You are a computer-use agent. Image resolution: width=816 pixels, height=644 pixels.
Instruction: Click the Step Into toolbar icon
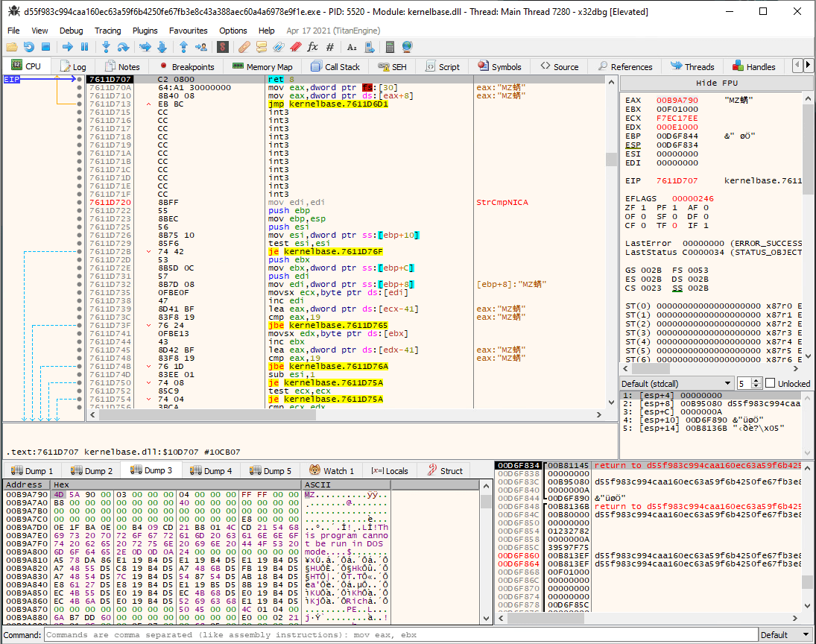pos(106,47)
